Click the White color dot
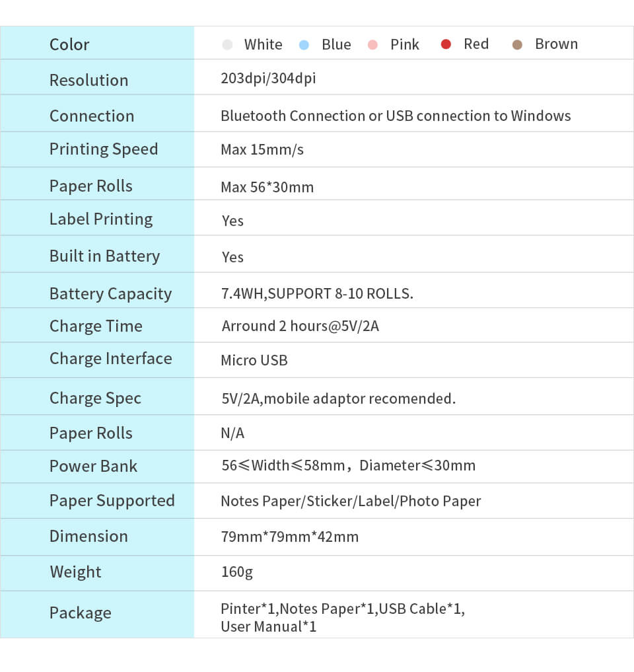The height and width of the screenshot is (672, 634). [x=228, y=45]
